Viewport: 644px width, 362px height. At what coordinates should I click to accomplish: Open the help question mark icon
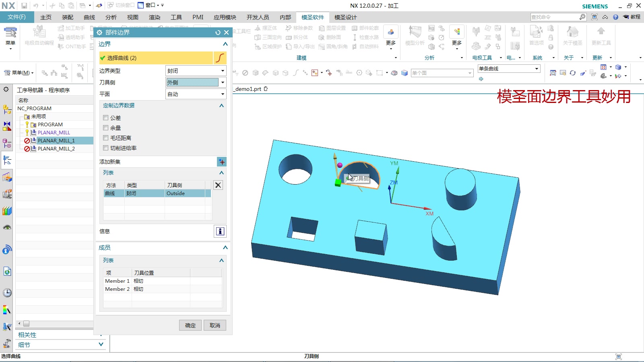click(615, 17)
